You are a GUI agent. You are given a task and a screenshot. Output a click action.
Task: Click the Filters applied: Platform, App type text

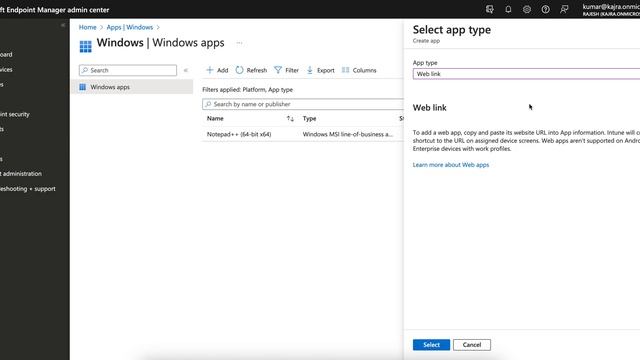(247, 90)
